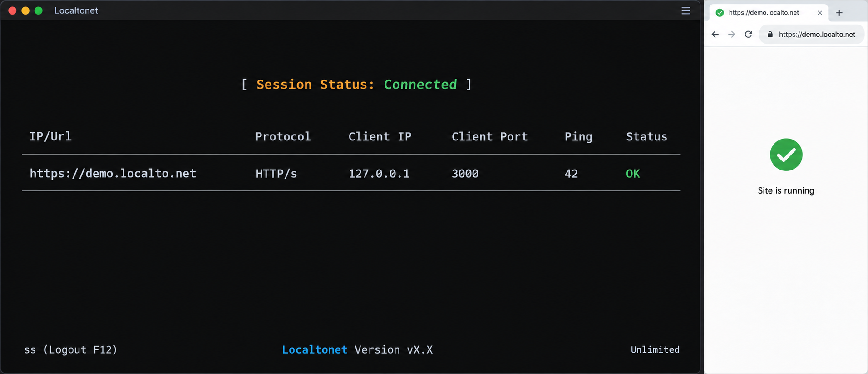The width and height of the screenshot is (868, 374).
Task: Click the Logout F12 label
Action: [80, 349]
